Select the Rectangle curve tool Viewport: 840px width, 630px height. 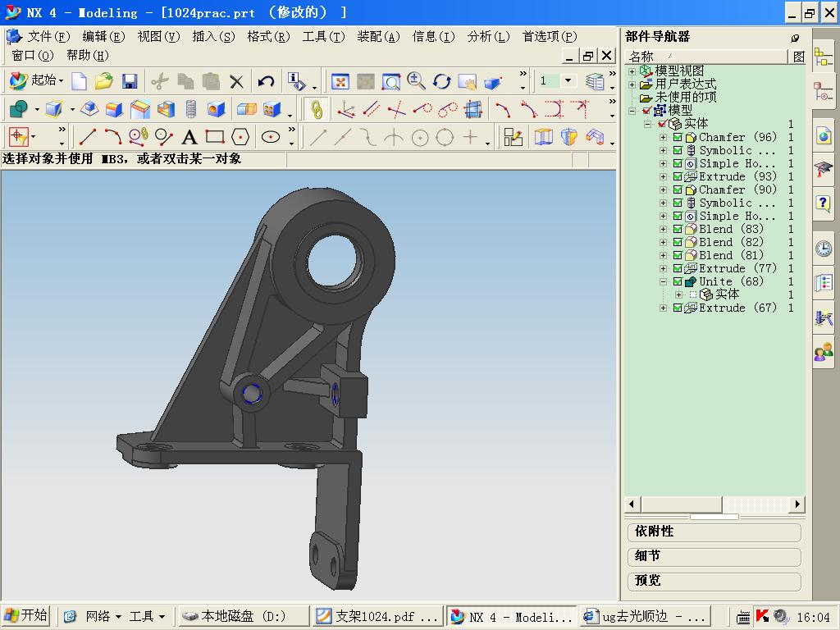(x=215, y=137)
